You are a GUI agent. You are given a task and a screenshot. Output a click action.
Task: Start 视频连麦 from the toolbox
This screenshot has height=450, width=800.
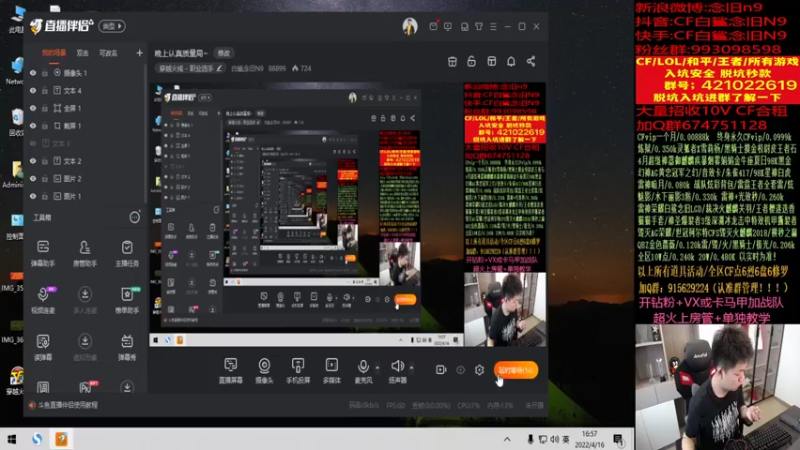[x=43, y=300]
